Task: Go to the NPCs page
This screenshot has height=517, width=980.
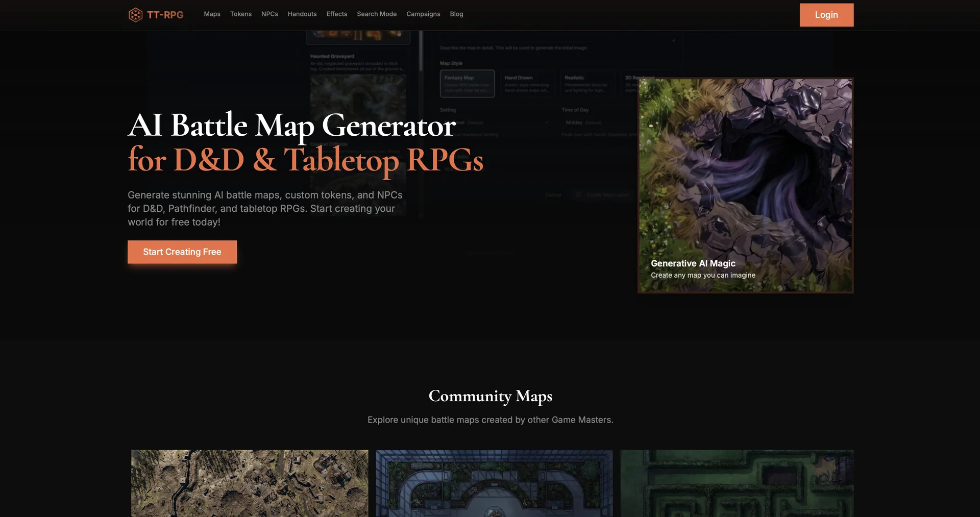Action: tap(269, 14)
